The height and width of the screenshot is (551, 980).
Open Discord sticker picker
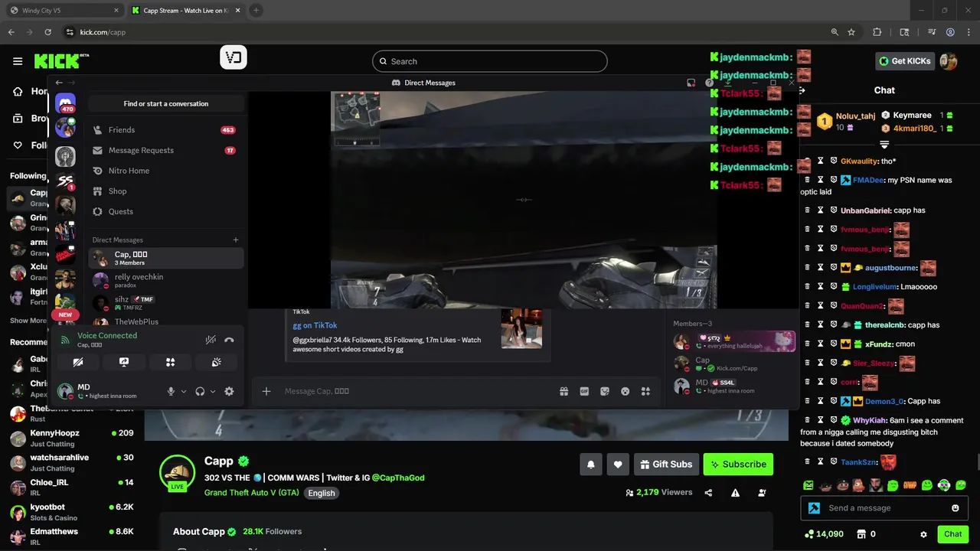pos(605,391)
